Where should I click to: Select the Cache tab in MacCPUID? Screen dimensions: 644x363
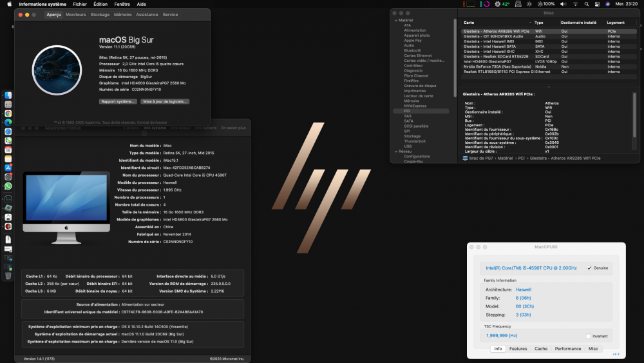point(540,349)
